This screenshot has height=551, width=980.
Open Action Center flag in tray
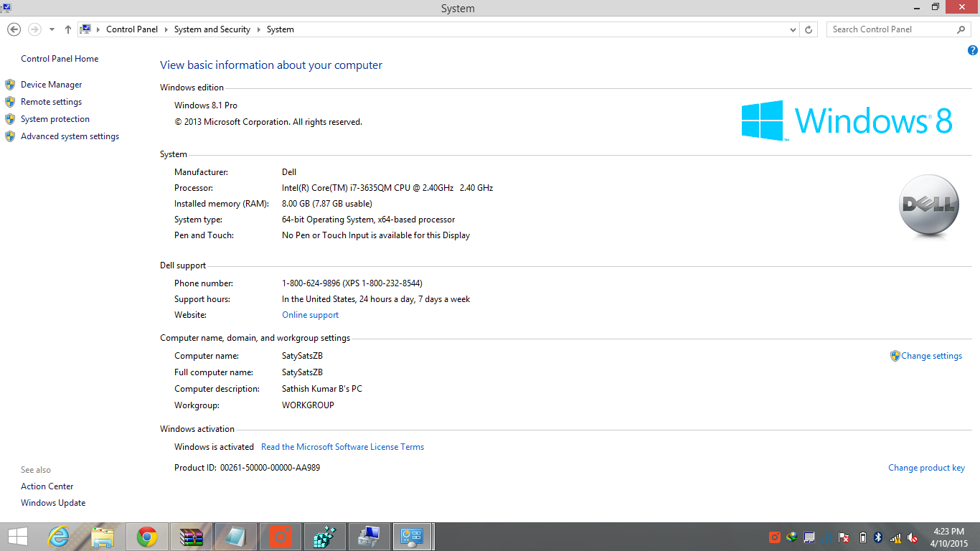(844, 537)
